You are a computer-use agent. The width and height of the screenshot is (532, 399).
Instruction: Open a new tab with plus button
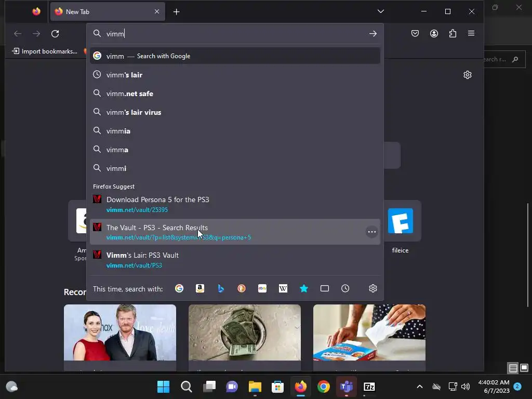coord(177,12)
